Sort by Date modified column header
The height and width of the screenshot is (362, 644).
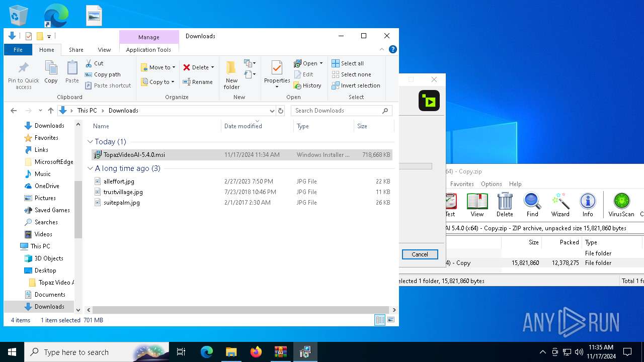[243, 126]
